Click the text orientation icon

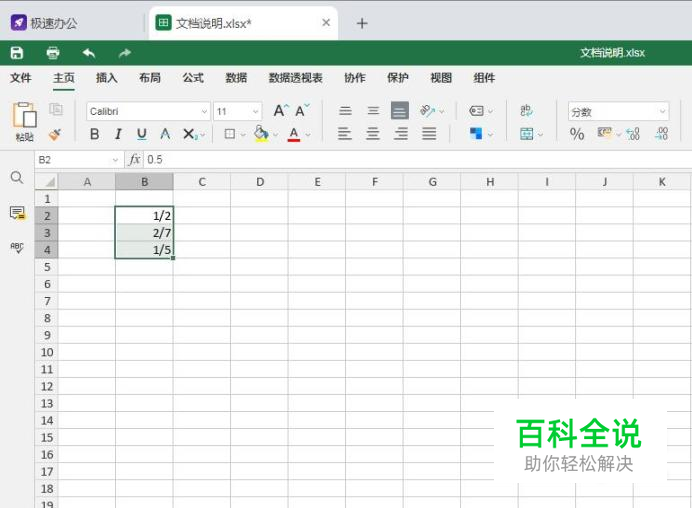[427, 110]
